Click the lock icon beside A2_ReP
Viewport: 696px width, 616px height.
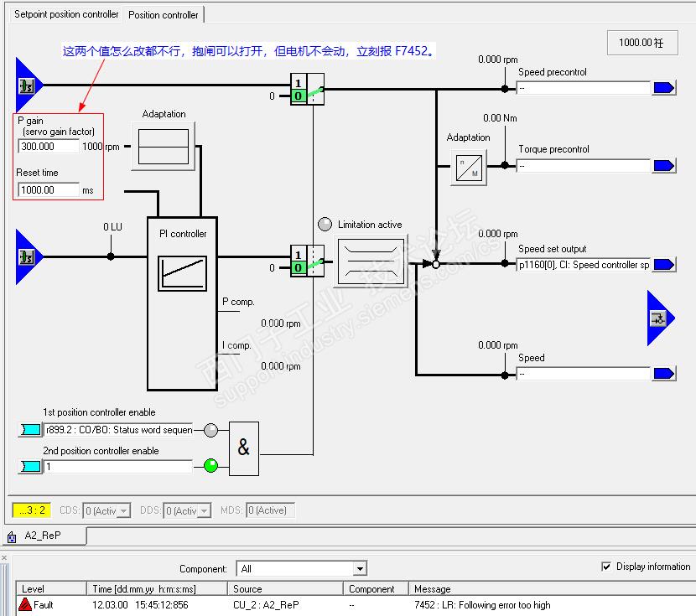[x=12, y=537]
